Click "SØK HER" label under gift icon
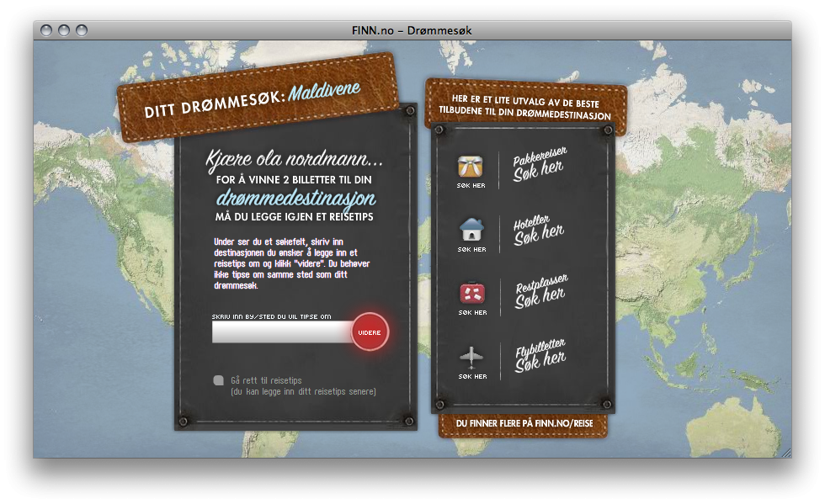 pyautogui.click(x=471, y=186)
